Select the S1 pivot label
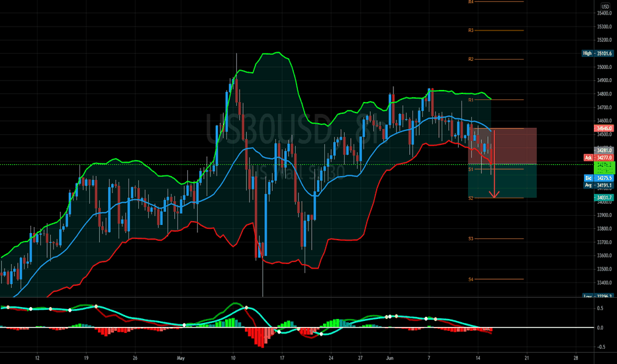617x364 pixels. (x=471, y=169)
